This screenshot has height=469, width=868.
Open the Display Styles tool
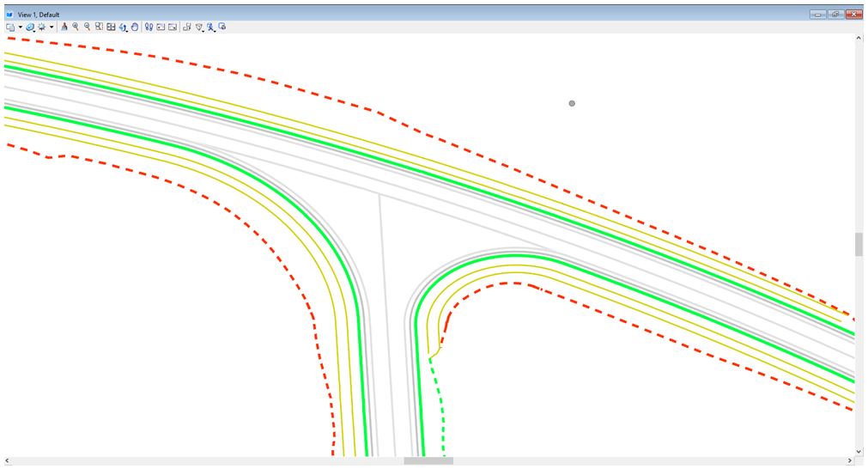tap(30, 27)
